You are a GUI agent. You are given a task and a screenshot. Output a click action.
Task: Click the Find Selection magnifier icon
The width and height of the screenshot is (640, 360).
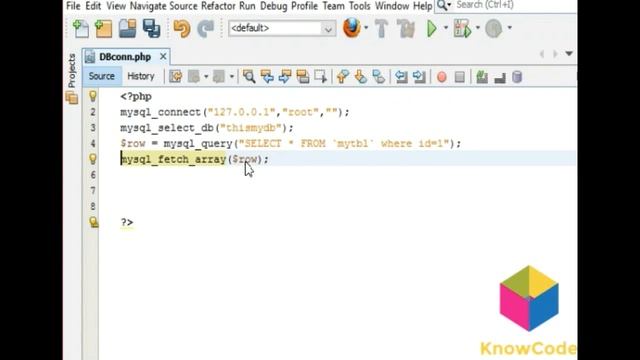249,76
